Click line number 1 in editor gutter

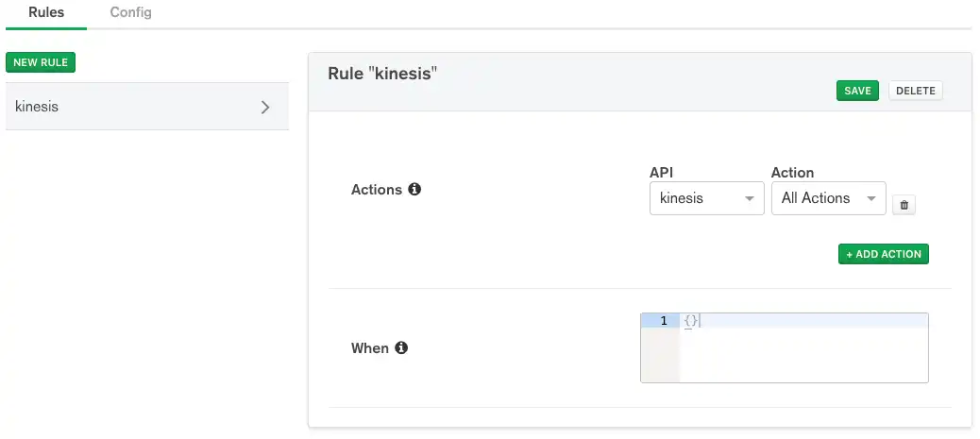(663, 321)
